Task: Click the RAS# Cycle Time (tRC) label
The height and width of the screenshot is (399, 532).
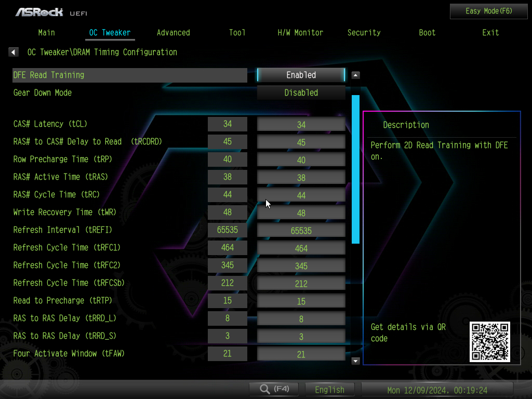Action: [x=56, y=194]
